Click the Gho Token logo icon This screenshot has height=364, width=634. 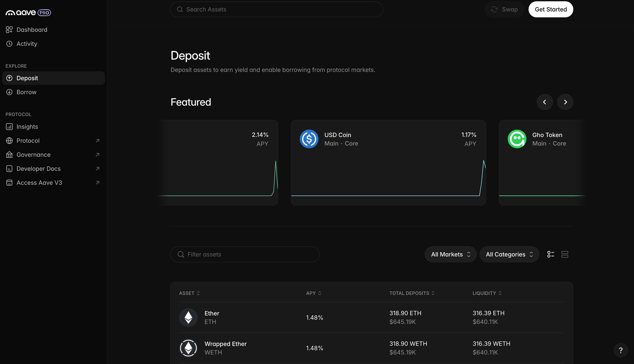pyautogui.click(x=517, y=139)
